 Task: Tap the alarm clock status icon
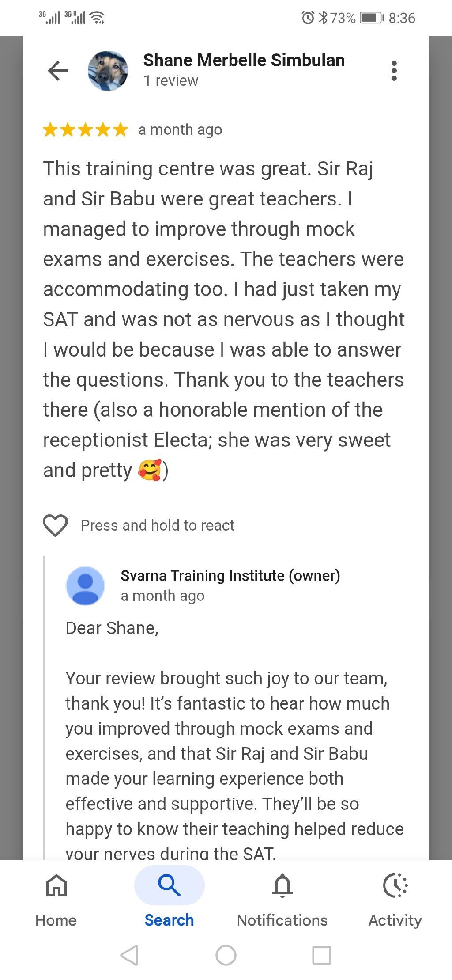(307, 18)
